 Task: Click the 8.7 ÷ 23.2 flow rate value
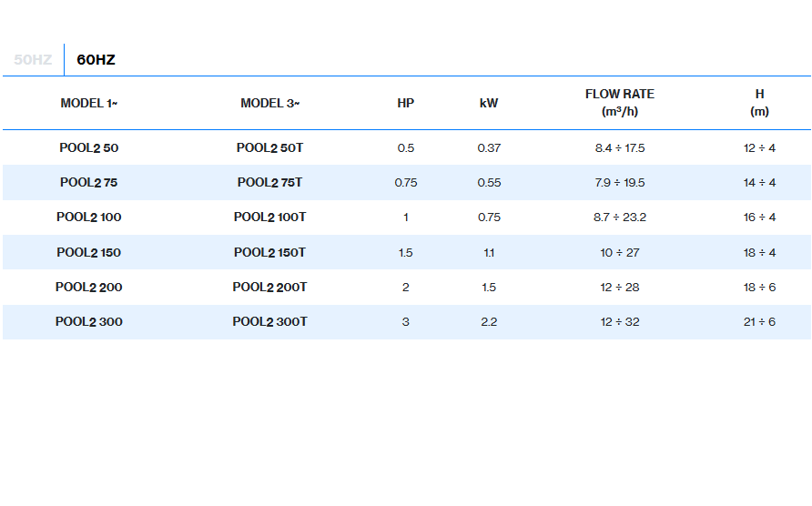click(x=619, y=218)
